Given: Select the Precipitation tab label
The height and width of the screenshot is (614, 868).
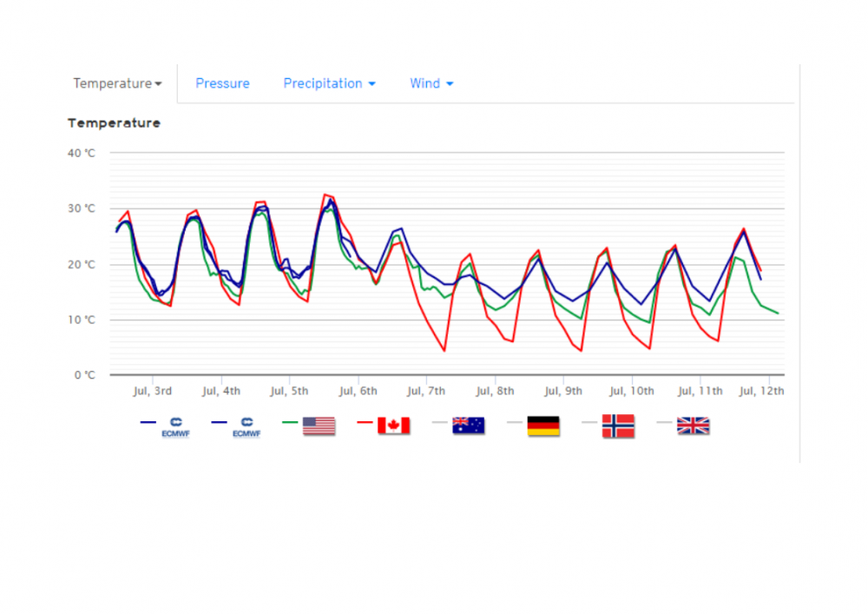Looking at the screenshot, I should coord(322,83).
